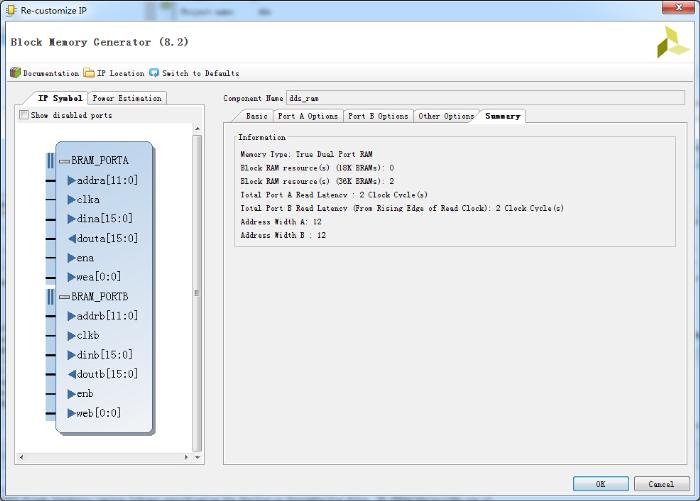Collapse the BRAM_PORTB interface group
This screenshot has width=700, height=501.
point(64,297)
